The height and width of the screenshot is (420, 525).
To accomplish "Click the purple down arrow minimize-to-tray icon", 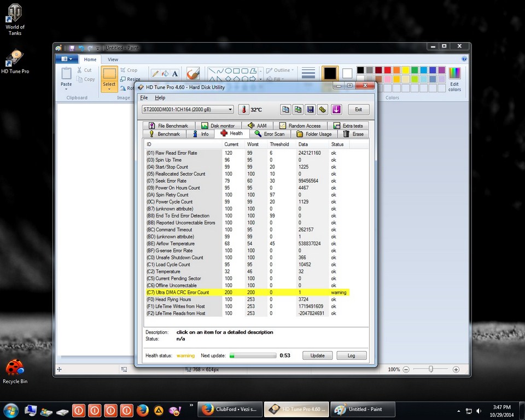I will 336,109.
